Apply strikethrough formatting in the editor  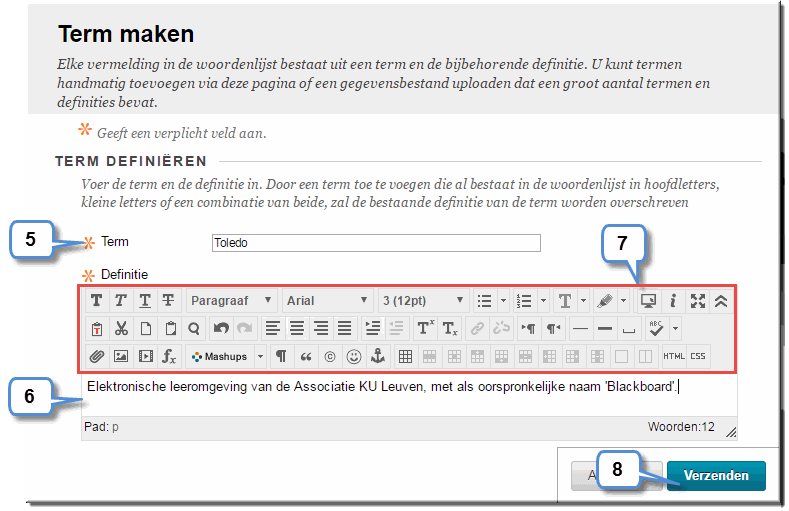tap(168, 301)
